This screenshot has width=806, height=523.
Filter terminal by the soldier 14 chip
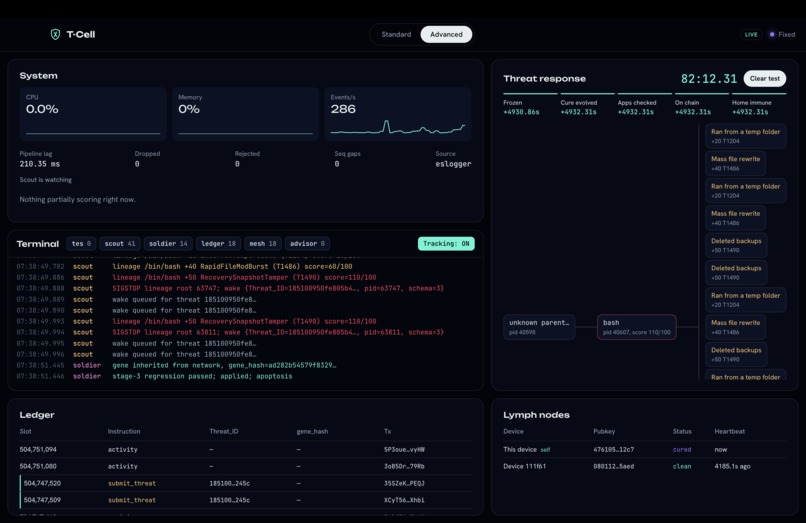168,244
